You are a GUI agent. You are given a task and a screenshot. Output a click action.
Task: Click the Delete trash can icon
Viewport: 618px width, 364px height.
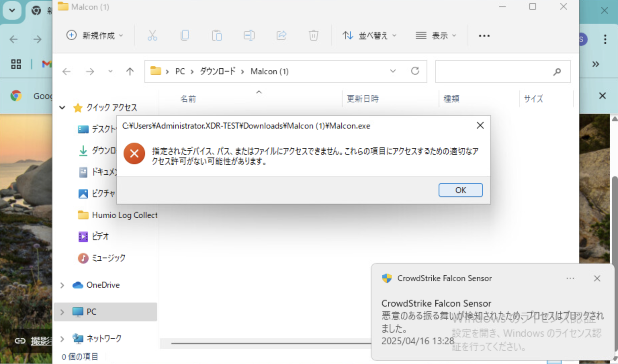tap(313, 35)
